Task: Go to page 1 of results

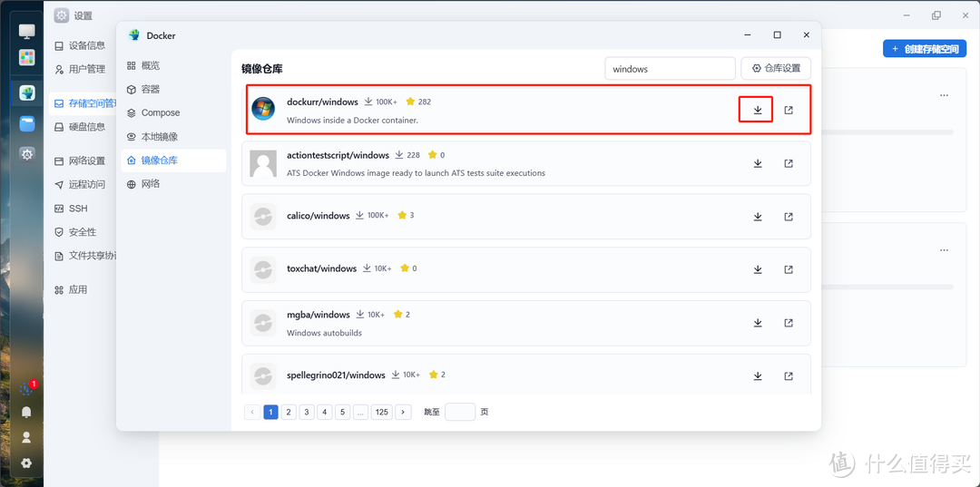Action: click(x=270, y=412)
